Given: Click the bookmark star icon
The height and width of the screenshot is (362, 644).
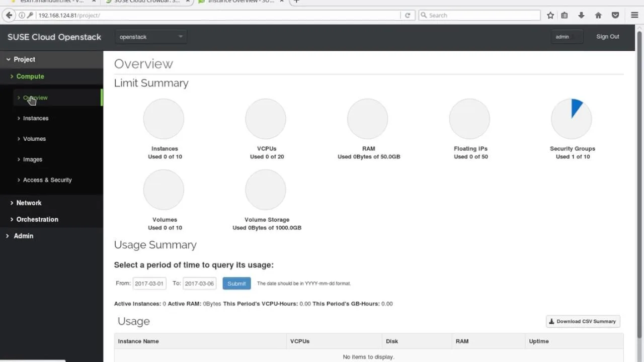Looking at the screenshot, I should pos(550,15).
